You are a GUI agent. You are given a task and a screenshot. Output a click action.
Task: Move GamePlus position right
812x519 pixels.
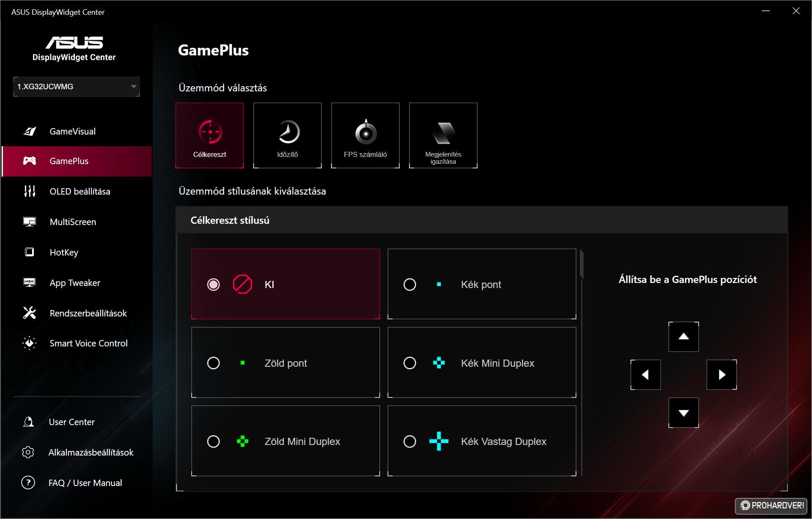[x=721, y=375]
